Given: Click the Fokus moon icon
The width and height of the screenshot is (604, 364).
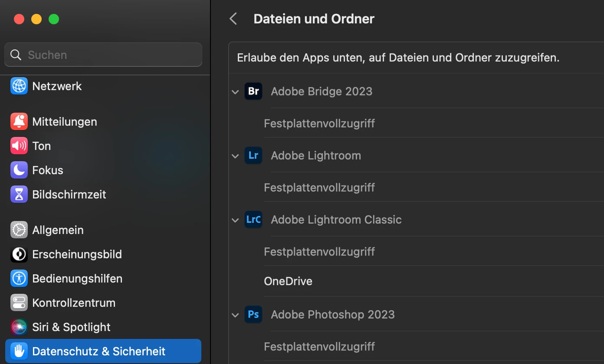Looking at the screenshot, I should (19, 170).
